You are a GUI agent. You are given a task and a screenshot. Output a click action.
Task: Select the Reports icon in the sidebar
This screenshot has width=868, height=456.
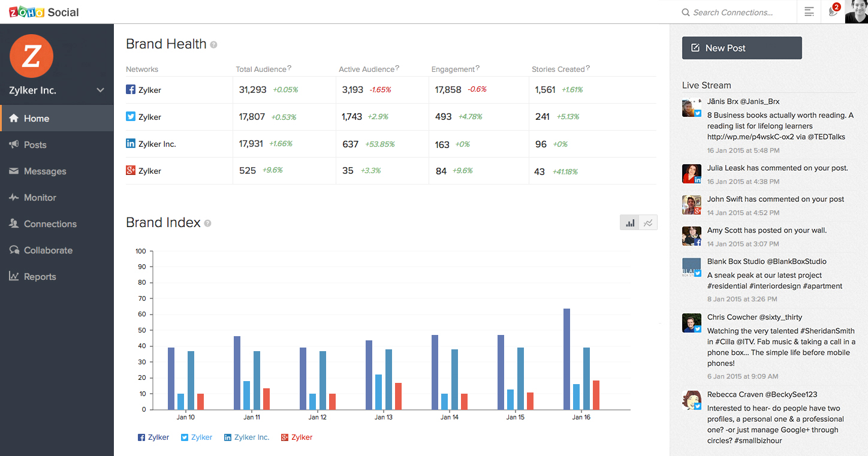(14, 276)
